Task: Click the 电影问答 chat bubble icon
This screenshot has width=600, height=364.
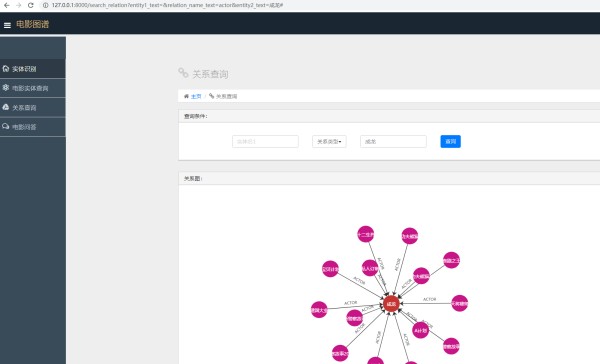Action: tap(6, 126)
